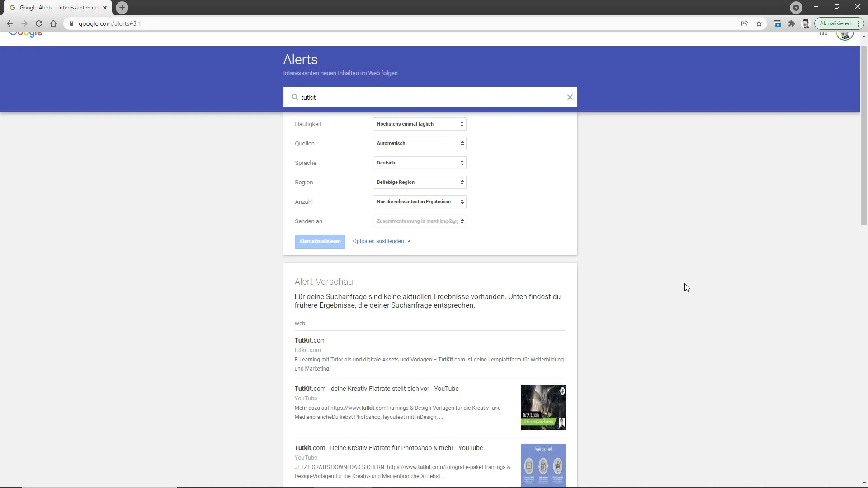
Task: Click the 'tutkit.com' source text
Action: pyautogui.click(x=308, y=350)
